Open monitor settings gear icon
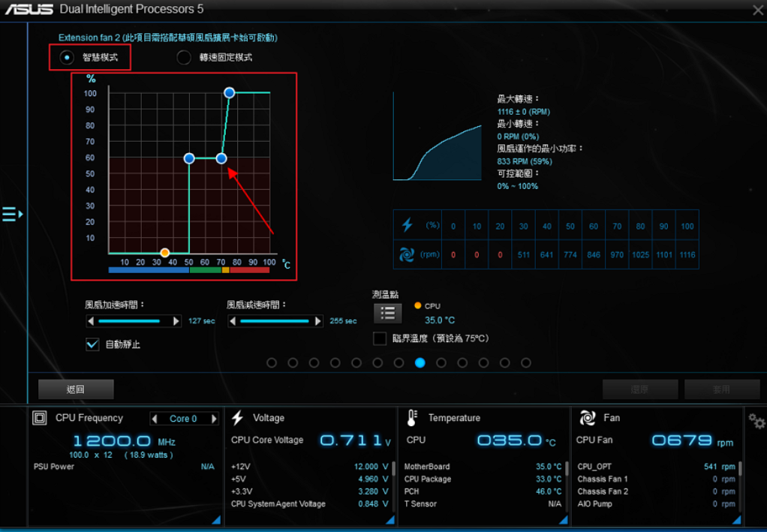767x532 pixels. [756, 421]
